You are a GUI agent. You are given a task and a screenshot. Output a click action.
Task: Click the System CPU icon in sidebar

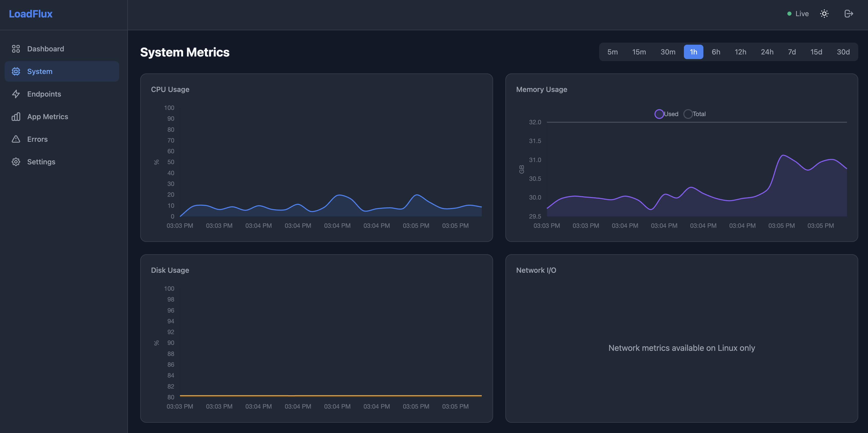coord(16,71)
